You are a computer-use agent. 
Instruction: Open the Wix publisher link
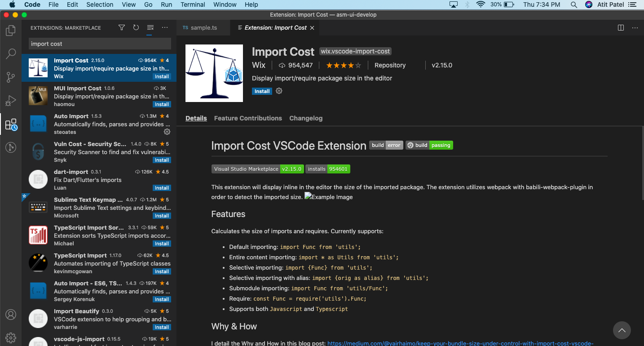coord(259,65)
